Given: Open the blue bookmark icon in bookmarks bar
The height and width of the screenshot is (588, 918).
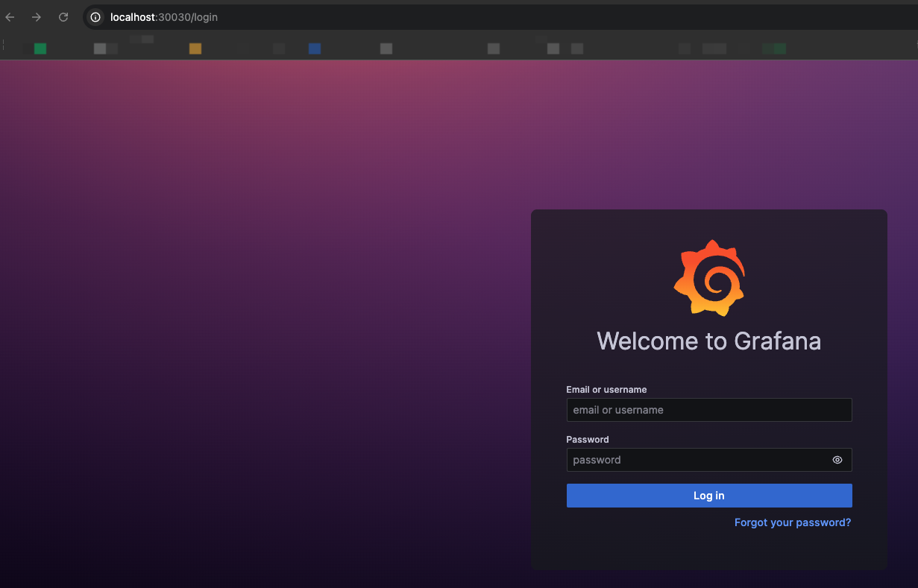Looking at the screenshot, I should (315, 48).
